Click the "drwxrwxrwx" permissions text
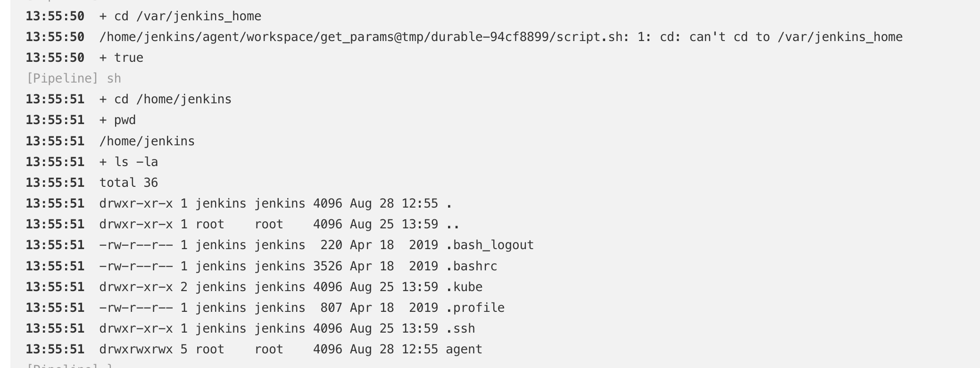This screenshot has height=368, width=980. tap(136, 349)
